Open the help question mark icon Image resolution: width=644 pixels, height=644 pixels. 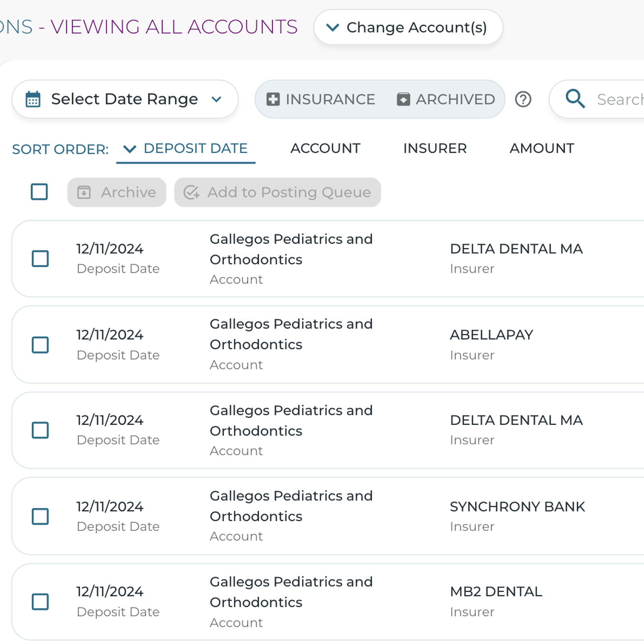point(523,99)
